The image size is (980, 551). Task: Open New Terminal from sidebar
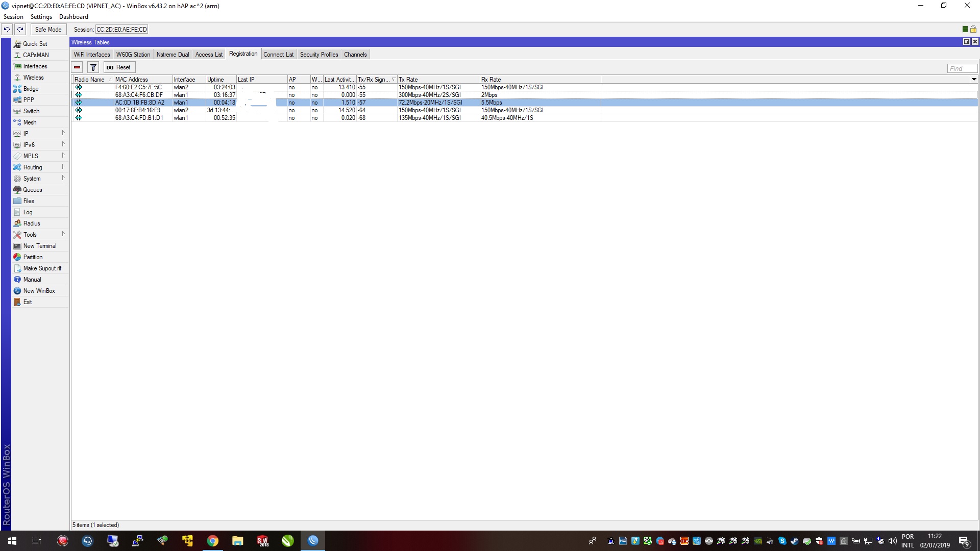click(40, 246)
